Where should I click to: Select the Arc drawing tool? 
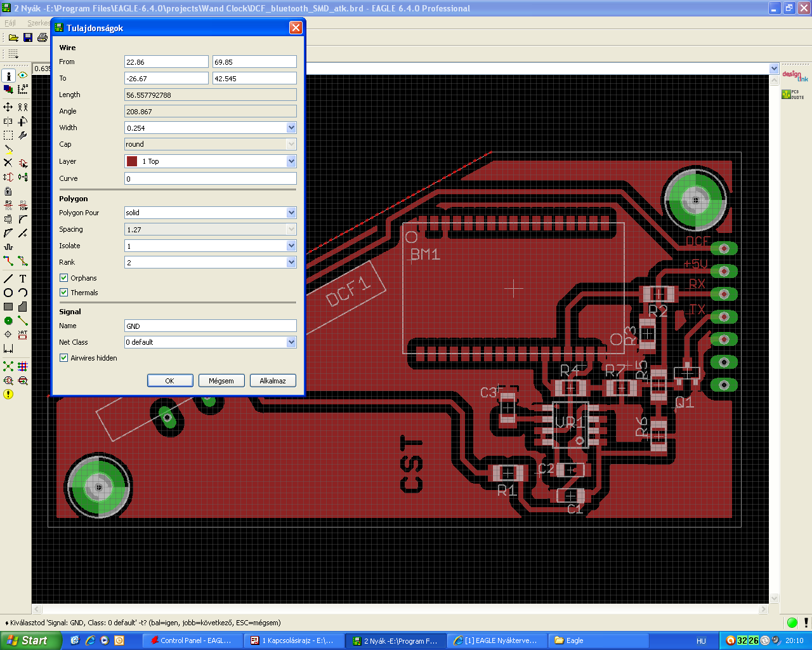[23, 293]
